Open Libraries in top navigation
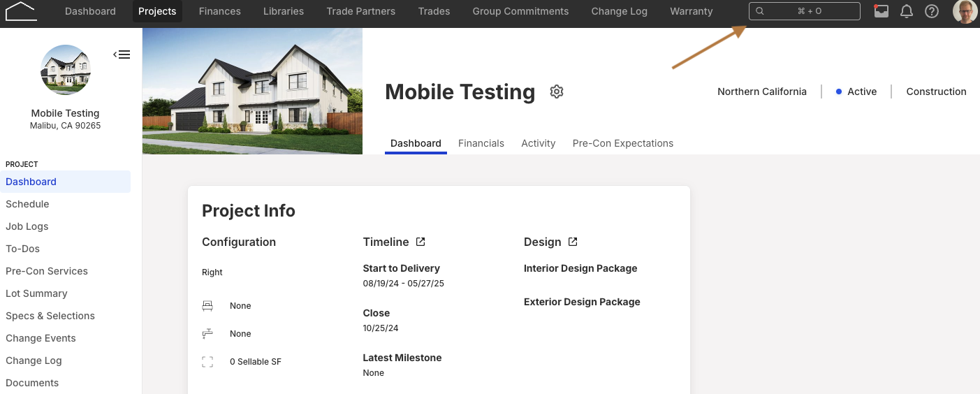 (x=284, y=11)
